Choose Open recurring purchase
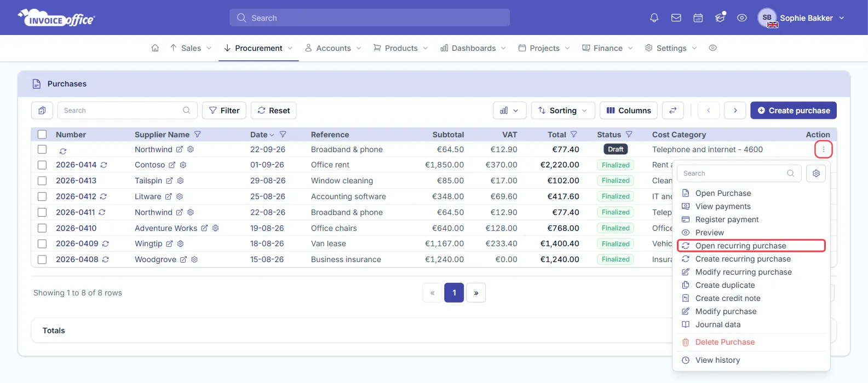The width and height of the screenshot is (868, 383). pos(751,246)
